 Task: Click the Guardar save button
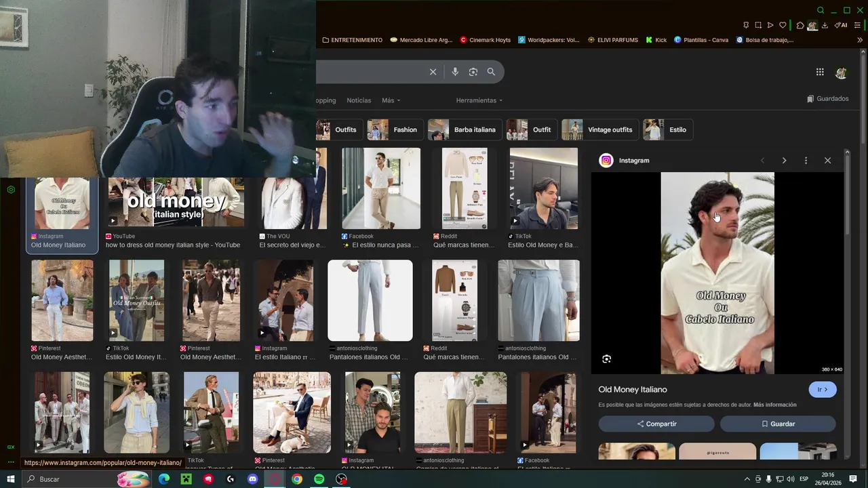778,424
